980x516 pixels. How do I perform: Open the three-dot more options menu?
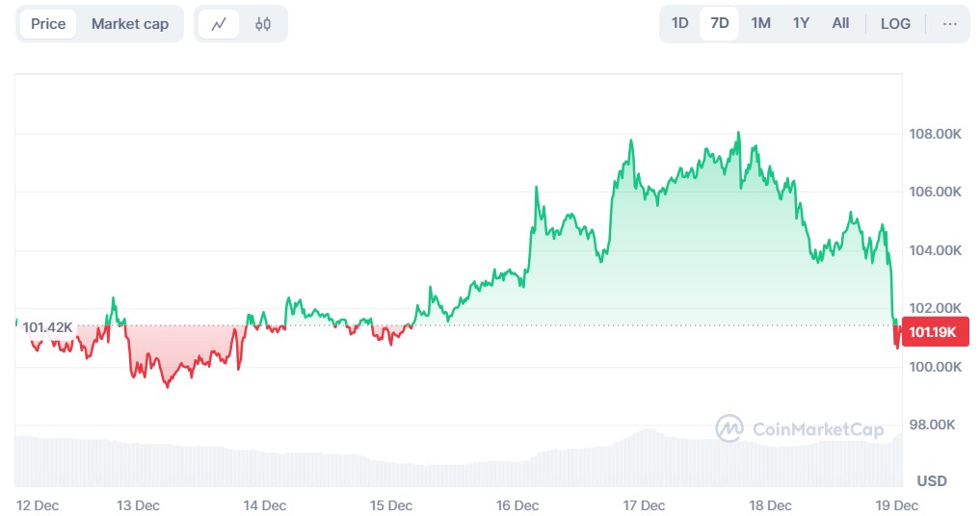point(950,24)
